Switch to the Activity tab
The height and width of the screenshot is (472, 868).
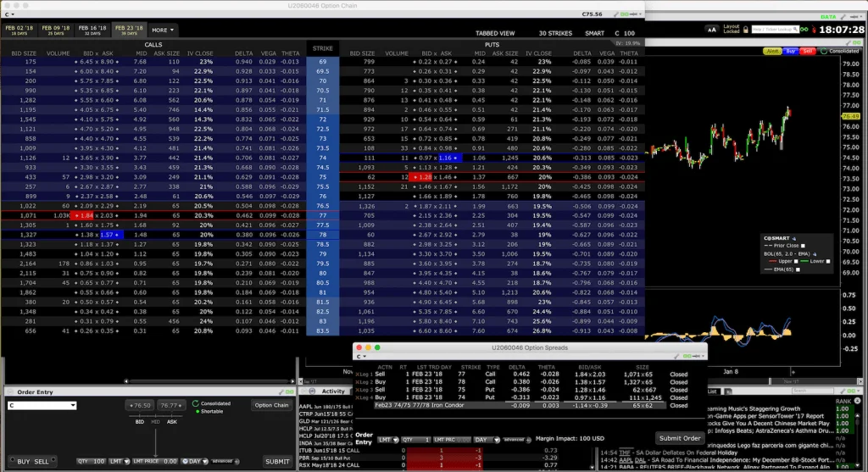pos(333,391)
